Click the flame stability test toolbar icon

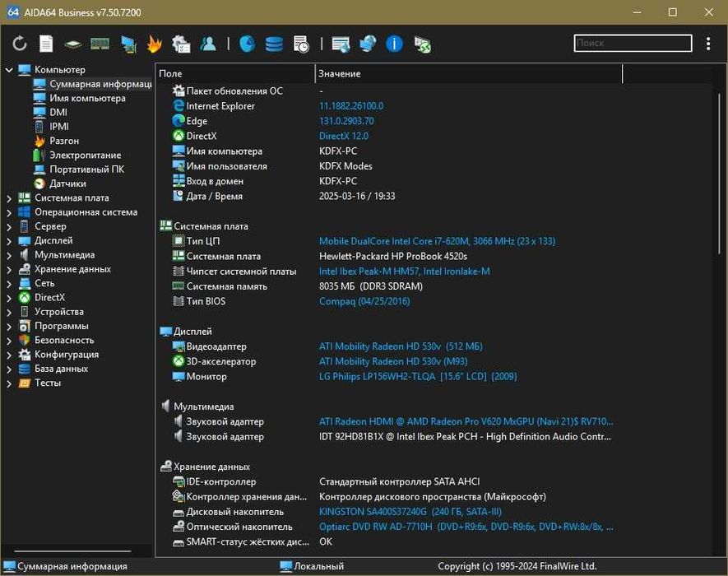pos(154,44)
